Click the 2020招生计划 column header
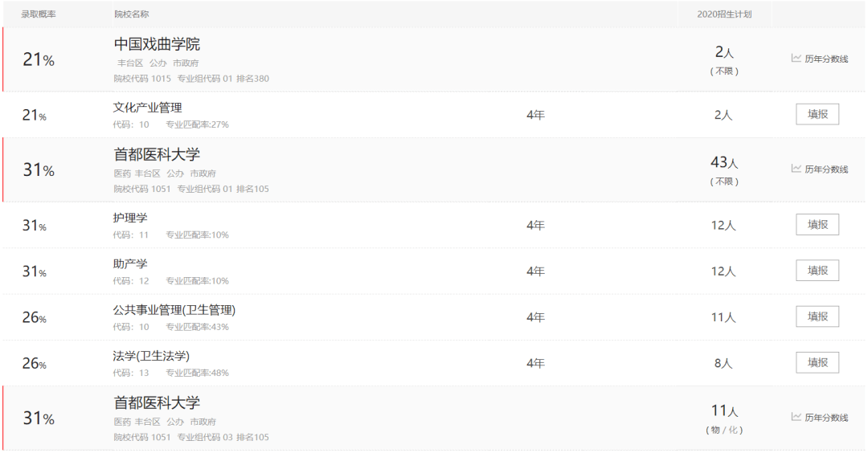 click(724, 14)
